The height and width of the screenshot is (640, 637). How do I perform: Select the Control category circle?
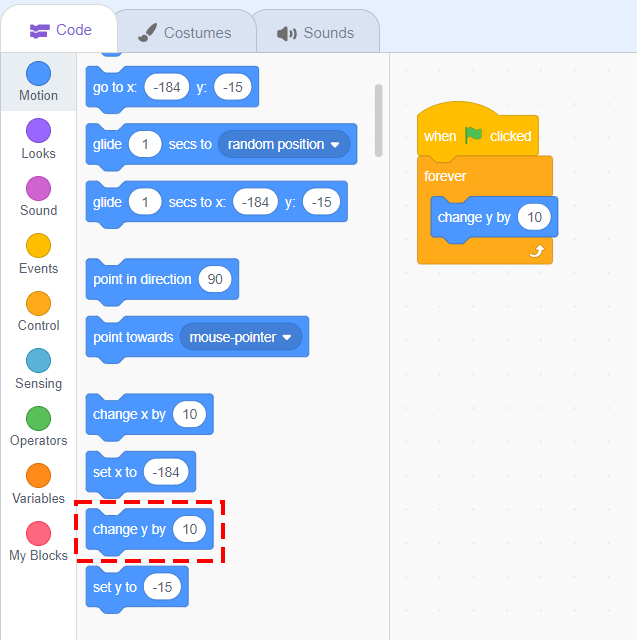tap(38, 303)
